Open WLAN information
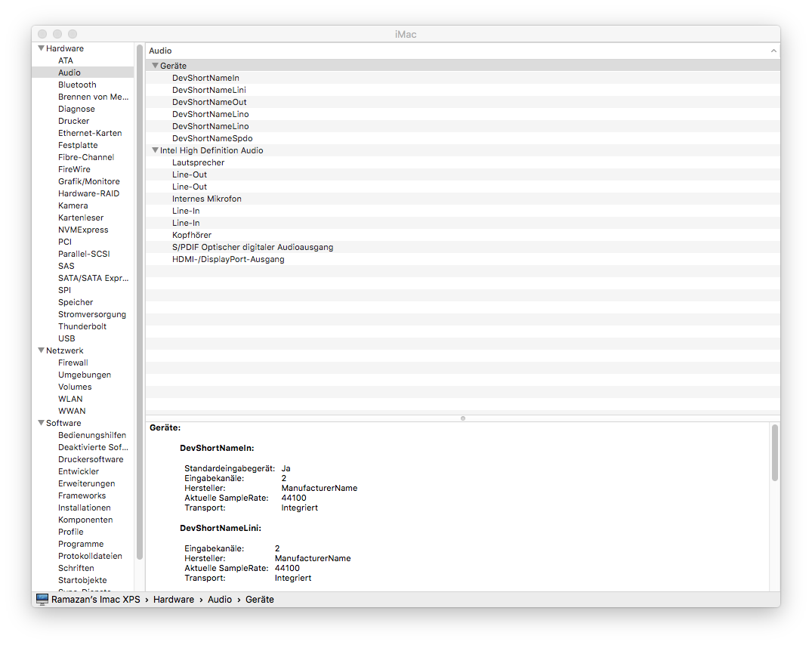Image resolution: width=812 pixels, height=645 pixels. [x=70, y=399]
